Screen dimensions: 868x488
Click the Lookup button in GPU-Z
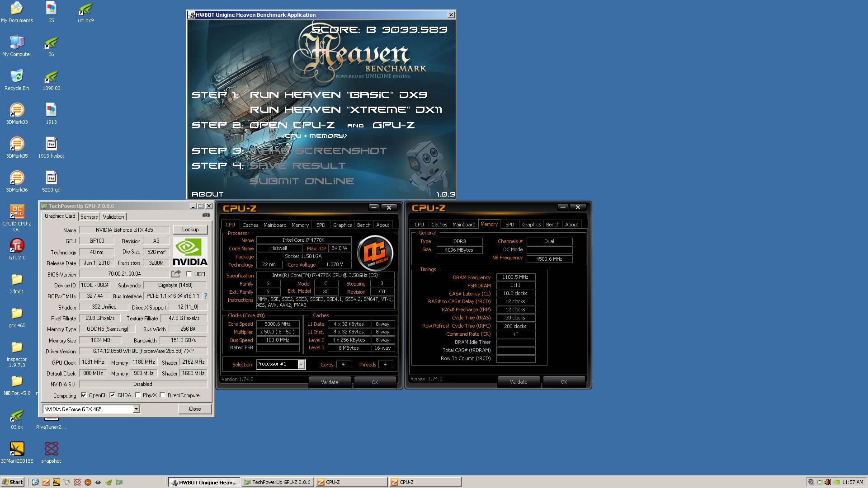point(190,230)
